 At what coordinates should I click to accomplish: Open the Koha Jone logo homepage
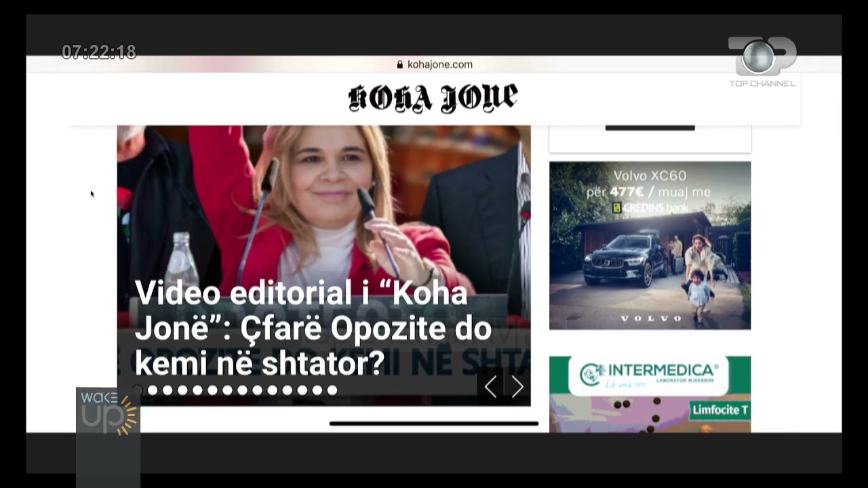coord(433,98)
